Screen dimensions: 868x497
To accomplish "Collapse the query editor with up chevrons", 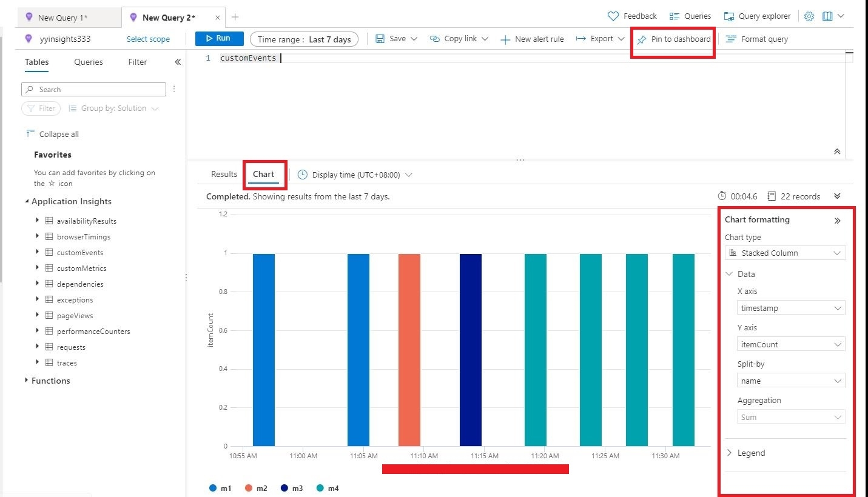I will click(837, 151).
